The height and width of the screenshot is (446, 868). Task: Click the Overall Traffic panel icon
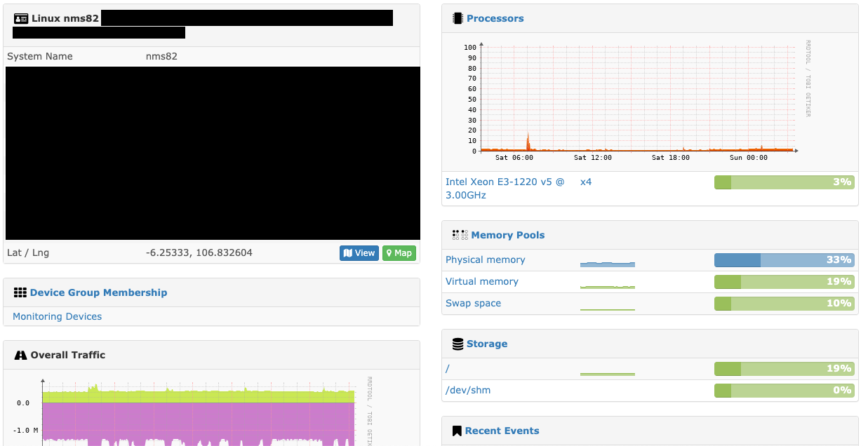coord(20,354)
